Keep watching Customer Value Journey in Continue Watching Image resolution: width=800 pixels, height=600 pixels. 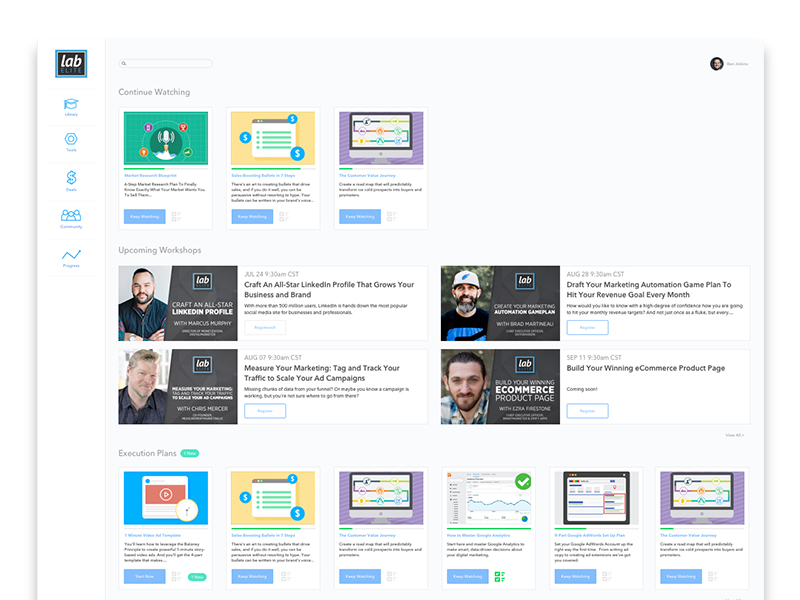[360, 216]
